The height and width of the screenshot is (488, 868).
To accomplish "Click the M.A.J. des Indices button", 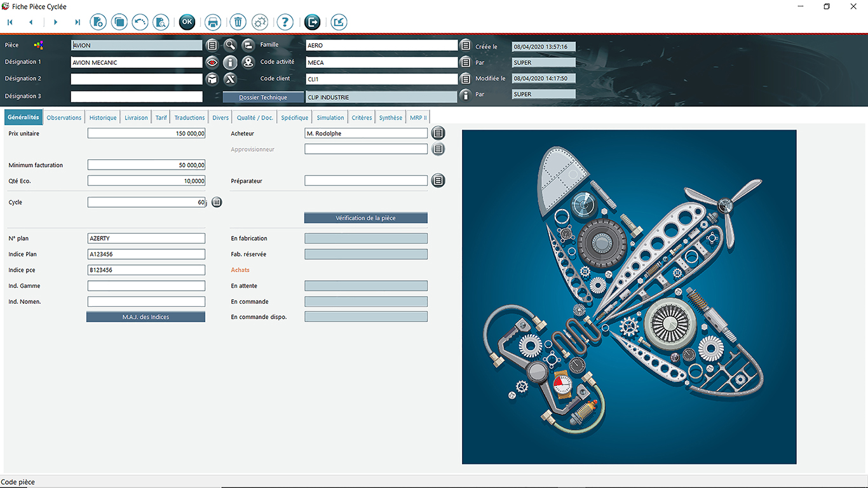I will [146, 317].
